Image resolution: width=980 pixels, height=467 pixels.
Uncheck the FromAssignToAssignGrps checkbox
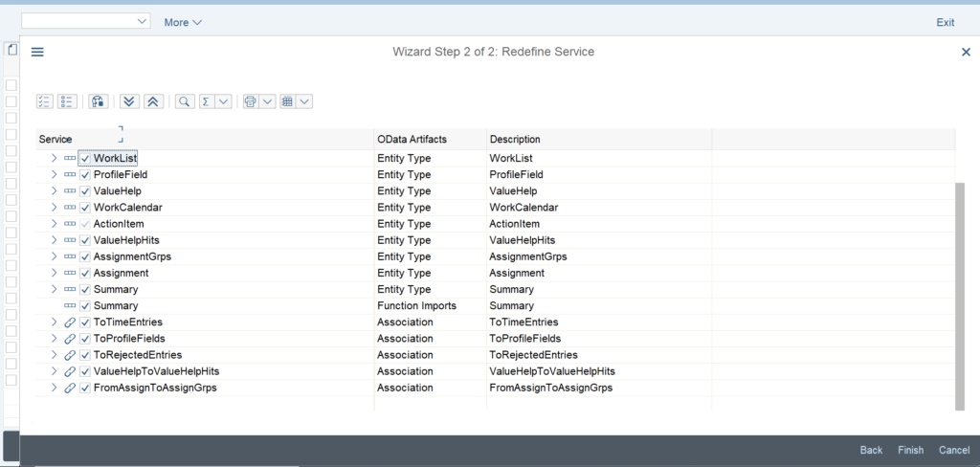point(85,388)
